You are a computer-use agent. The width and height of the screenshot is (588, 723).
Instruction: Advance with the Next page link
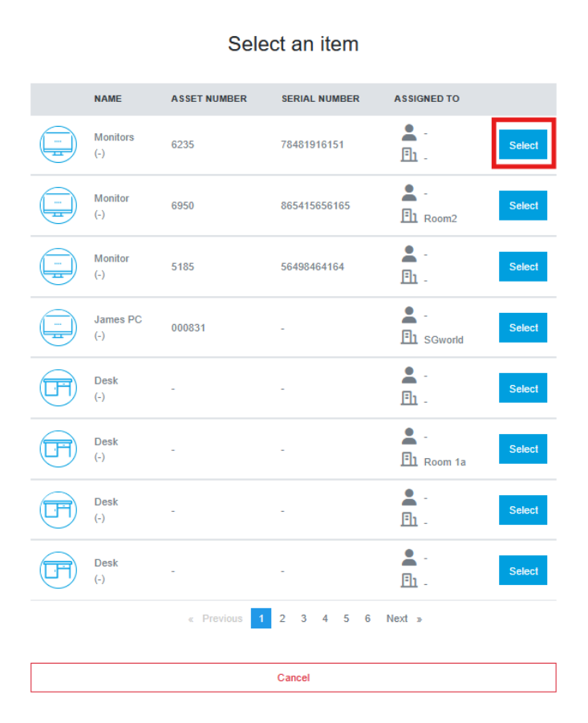[x=403, y=619]
